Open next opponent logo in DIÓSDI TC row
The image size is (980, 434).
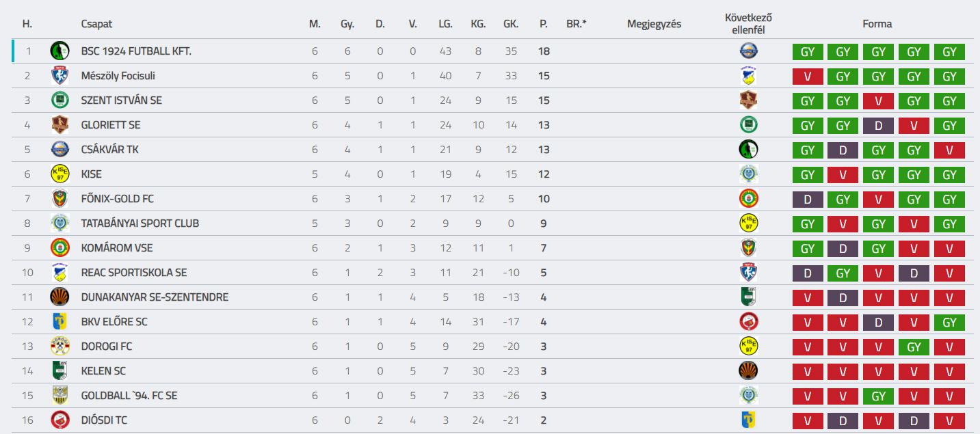point(748,420)
